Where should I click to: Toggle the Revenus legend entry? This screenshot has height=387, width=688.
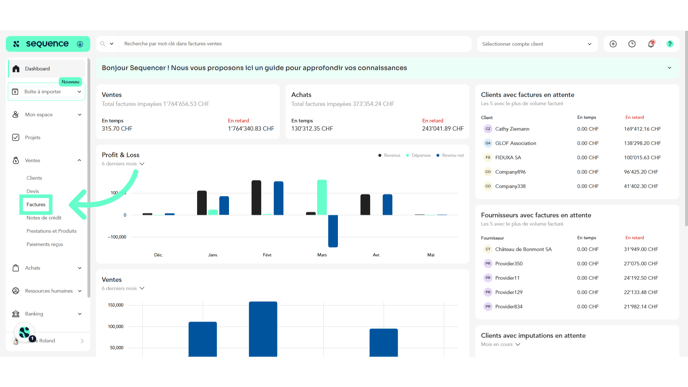(389, 155)
